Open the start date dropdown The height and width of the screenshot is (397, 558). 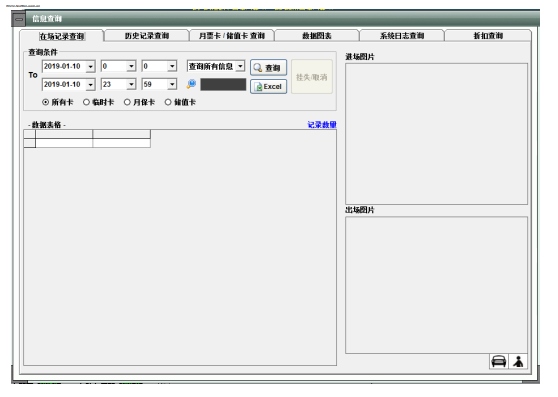click(x=90, y=67)
